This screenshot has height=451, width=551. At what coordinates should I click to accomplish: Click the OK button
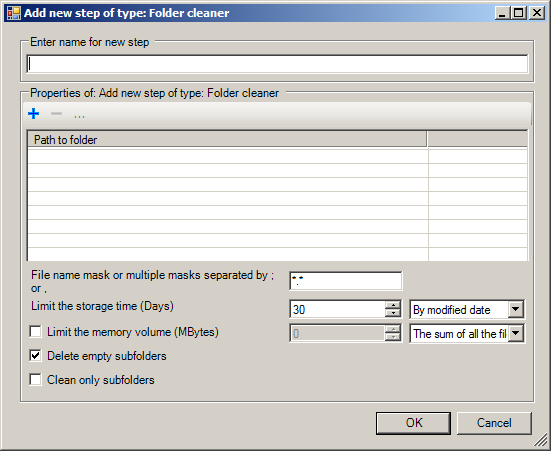(413, 423)
